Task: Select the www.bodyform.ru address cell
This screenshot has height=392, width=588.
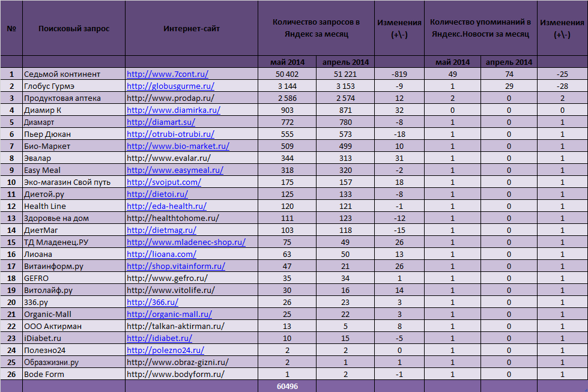Action: pyautogui.click(x=192, y=374)
